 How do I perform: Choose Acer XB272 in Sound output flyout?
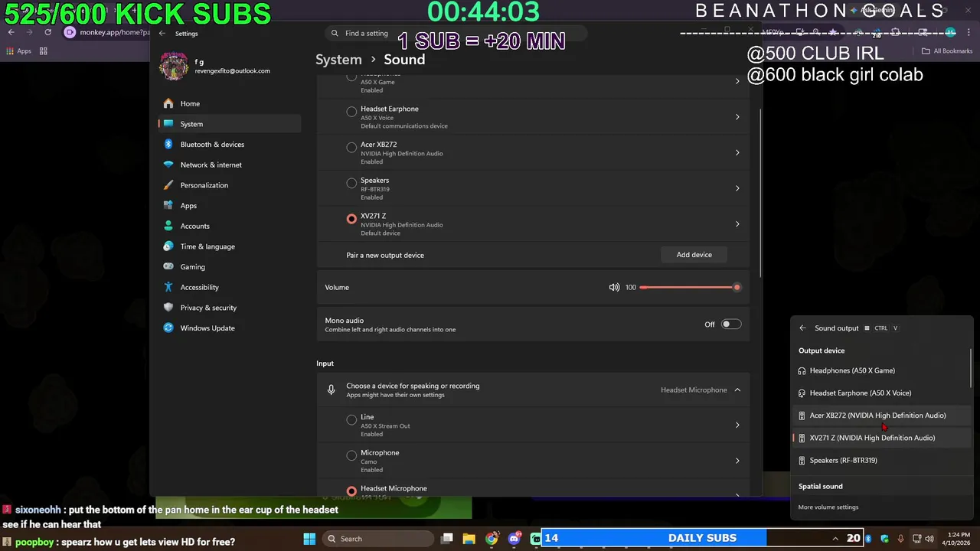880,416
